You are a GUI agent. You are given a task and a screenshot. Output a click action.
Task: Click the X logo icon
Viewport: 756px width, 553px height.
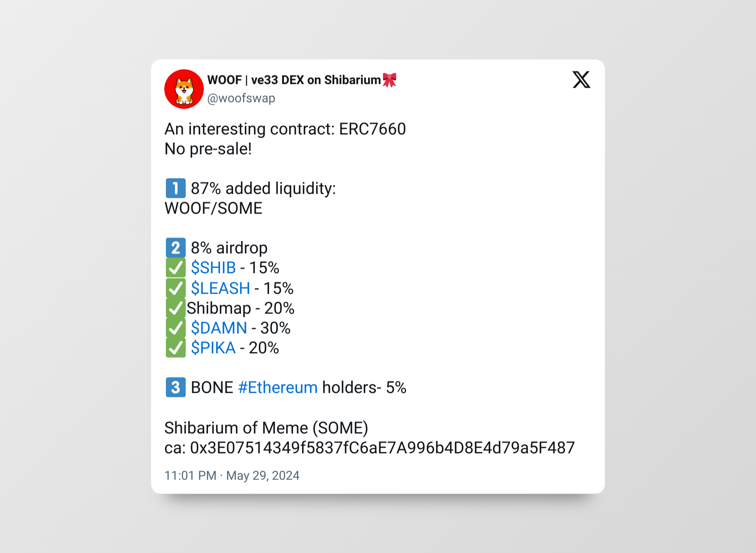tap(581, 80)
